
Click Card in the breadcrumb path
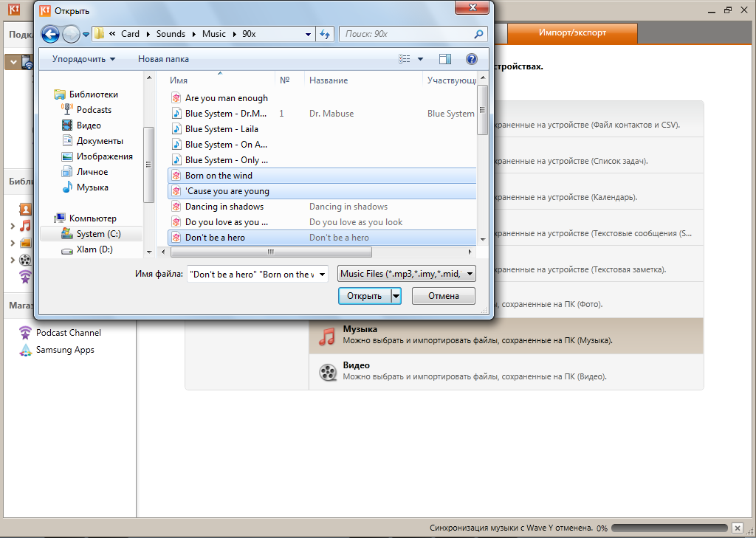[x=130, y=34]
